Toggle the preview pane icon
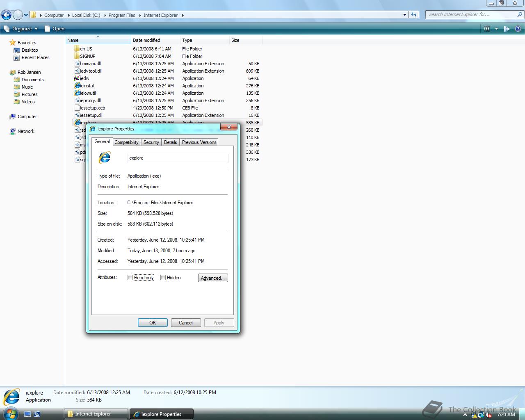Viewport: 525px width, 420px height. click(x=507, y=29)
